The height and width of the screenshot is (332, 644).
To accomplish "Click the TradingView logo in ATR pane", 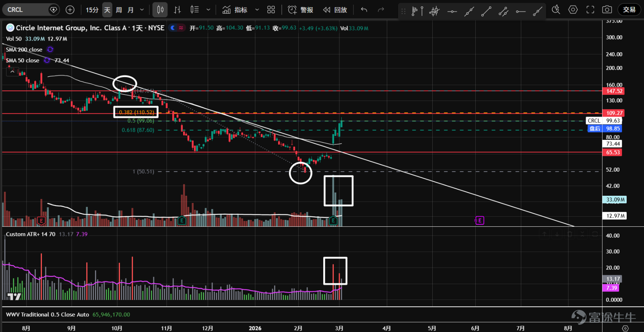I will coord(14,297).
